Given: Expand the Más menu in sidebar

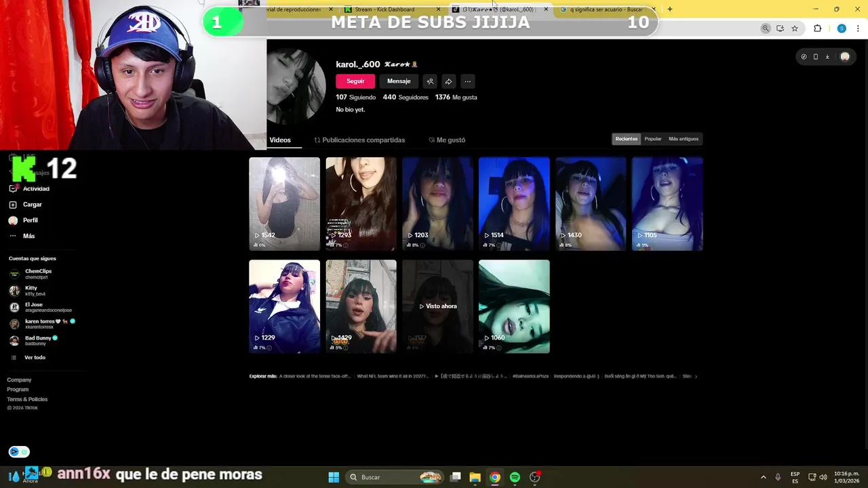Looking at the screenshot, I should pos(22,236).
